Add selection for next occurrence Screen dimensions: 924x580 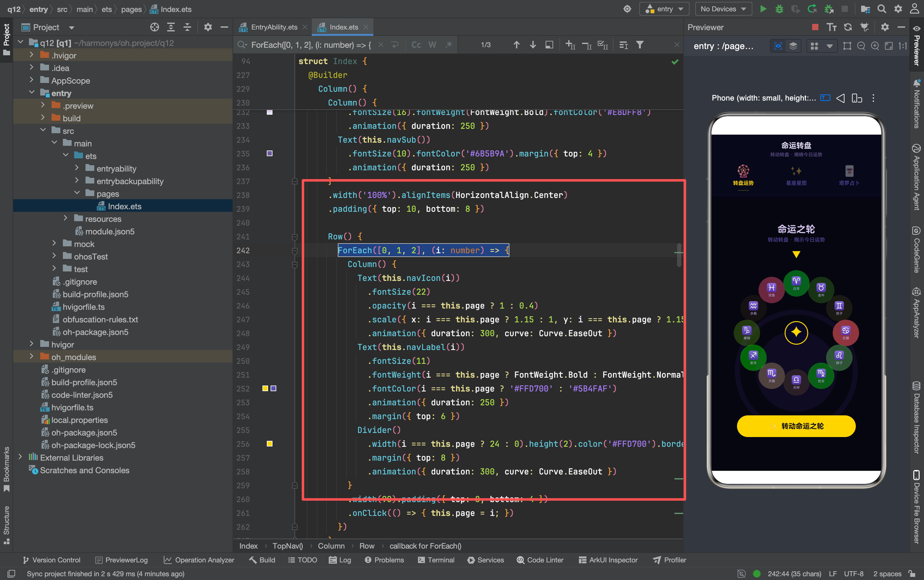570,45
